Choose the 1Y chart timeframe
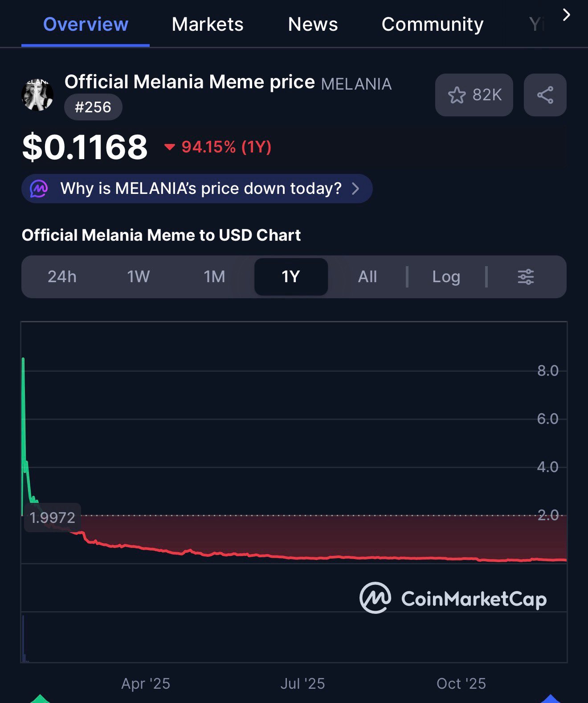The image size is (588, 703). (x=291, y=277)
